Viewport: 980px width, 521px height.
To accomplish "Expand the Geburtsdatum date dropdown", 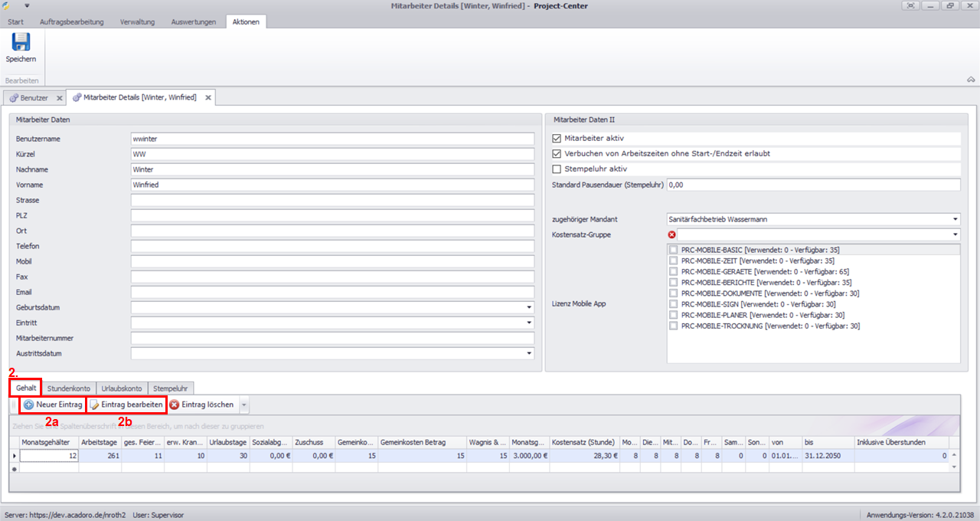I will 528,308.
